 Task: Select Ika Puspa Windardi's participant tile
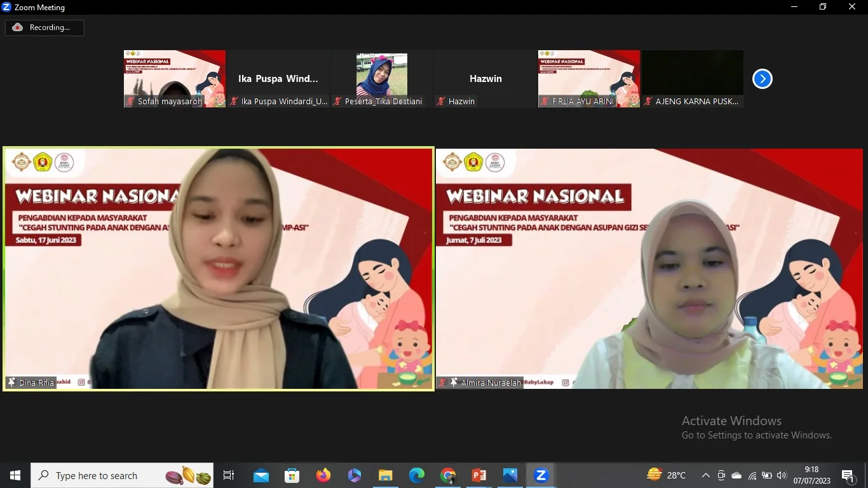coord(278,79)
